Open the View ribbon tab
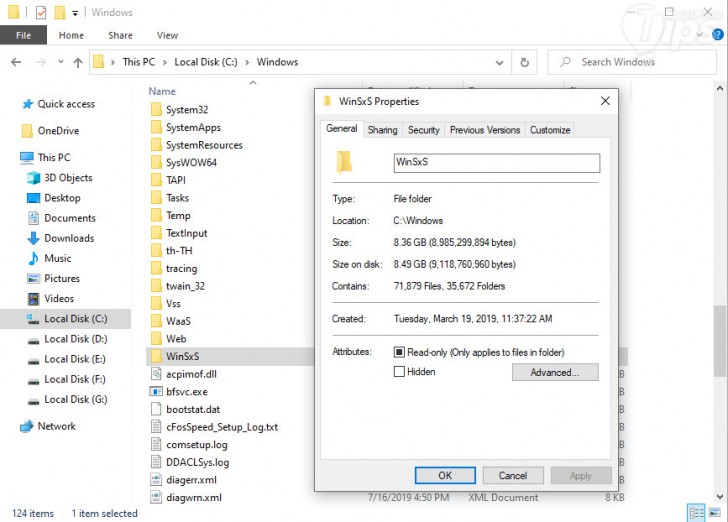This screenshot has width=728, height=522. click(x=167, y=35)
